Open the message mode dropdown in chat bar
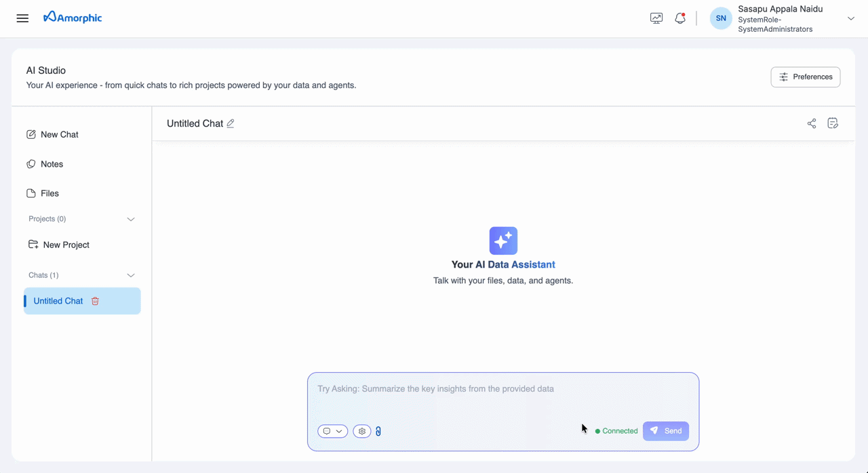The width and height of the screenshot is (868, 473). tap(332, 431)
